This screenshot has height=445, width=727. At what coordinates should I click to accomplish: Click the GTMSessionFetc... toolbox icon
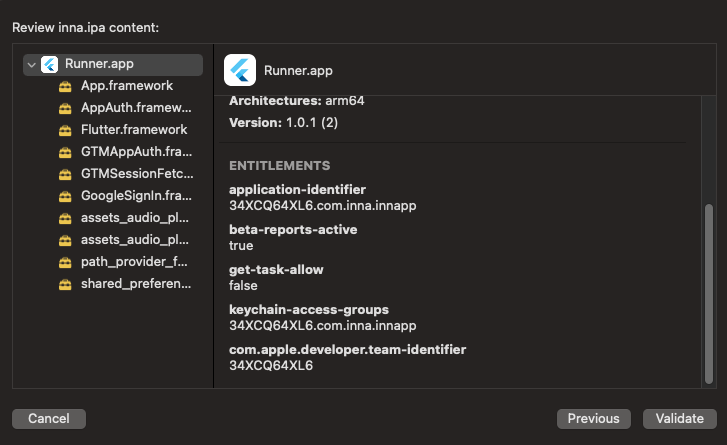(65, 174)
